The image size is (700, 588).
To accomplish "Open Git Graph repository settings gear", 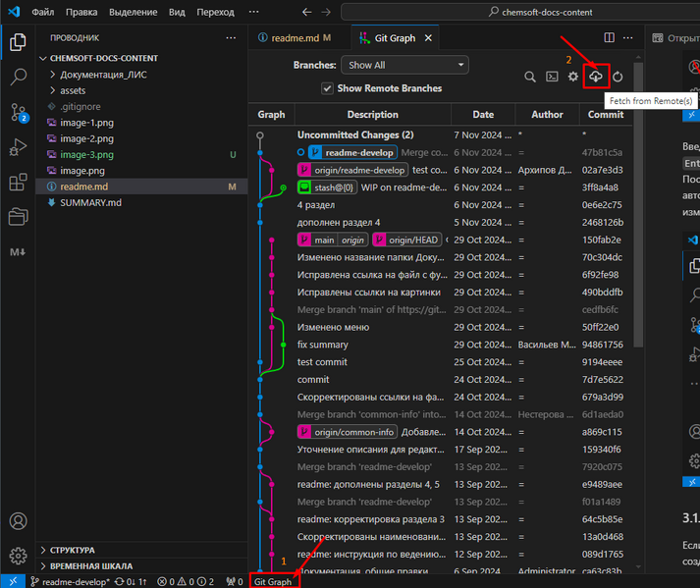I will [x=573, y=77].
